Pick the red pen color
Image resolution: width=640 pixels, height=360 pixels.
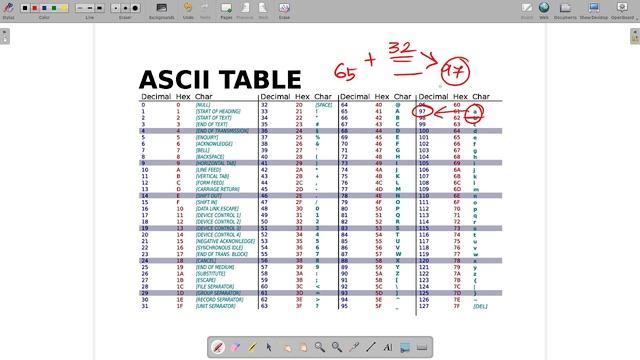pos(35,8)
